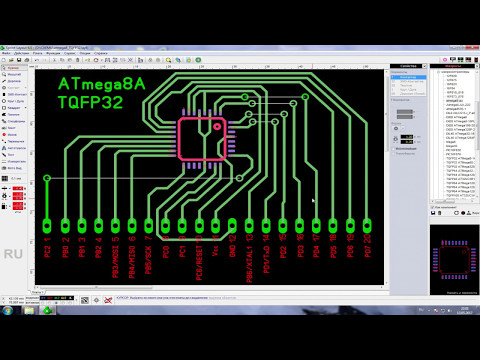480x360 pixels.
Task: Click the red Rotate icon in toolbar
Action: [96, 60]
